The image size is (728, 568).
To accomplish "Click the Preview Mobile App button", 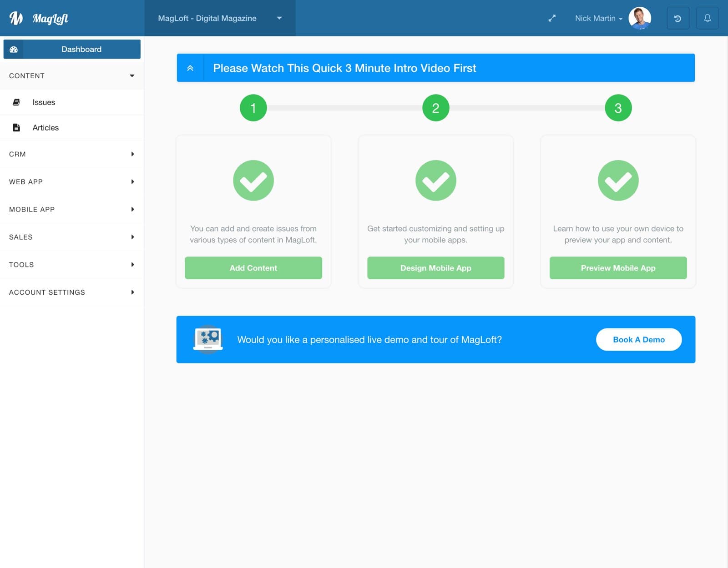I will pos(618,268).
